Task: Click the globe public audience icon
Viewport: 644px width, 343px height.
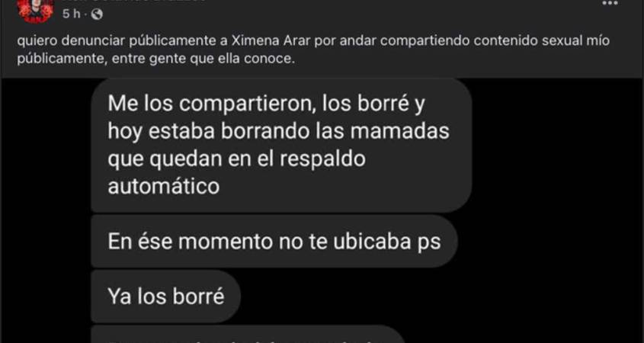Action: [x=97, y=14]
